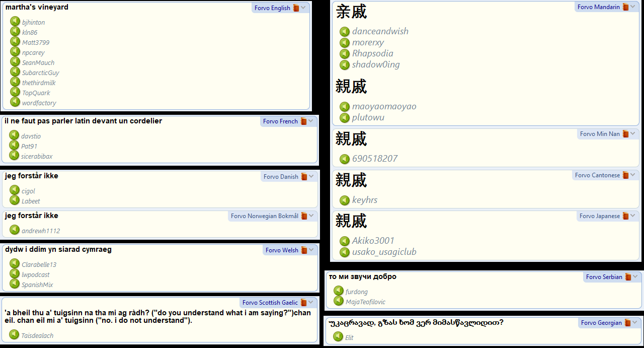
Task: Play davstio's French pronunciation audio
Action: (14, 135)
